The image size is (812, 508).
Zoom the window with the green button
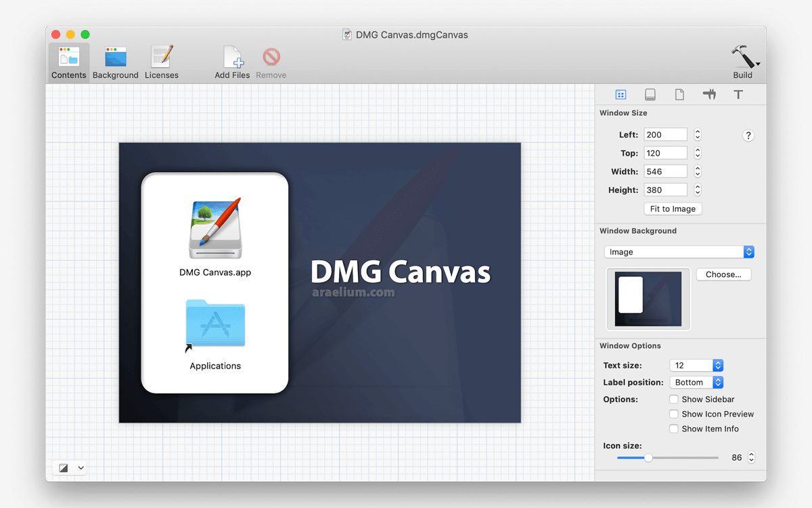[x=85, y=35]
